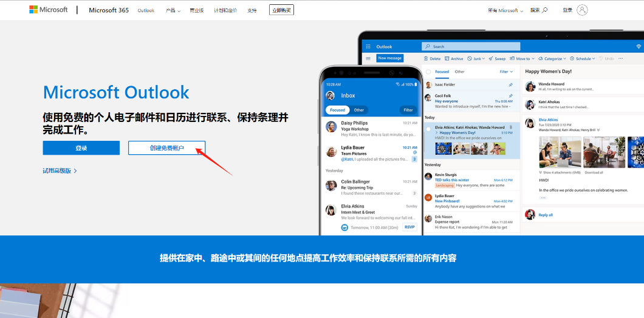Click the Sweep icon in the mail toolbar
The width and height of the screenshot is (644, 318).
[492, 59]
